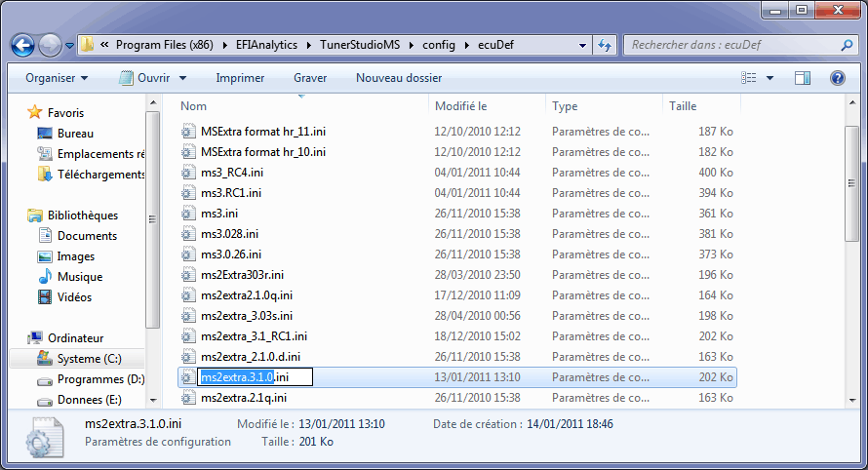This screenshot has height=470, width=868.
Task: Sort files by Modifié le column
Action: pyautogui.click(x=461, y=105)
